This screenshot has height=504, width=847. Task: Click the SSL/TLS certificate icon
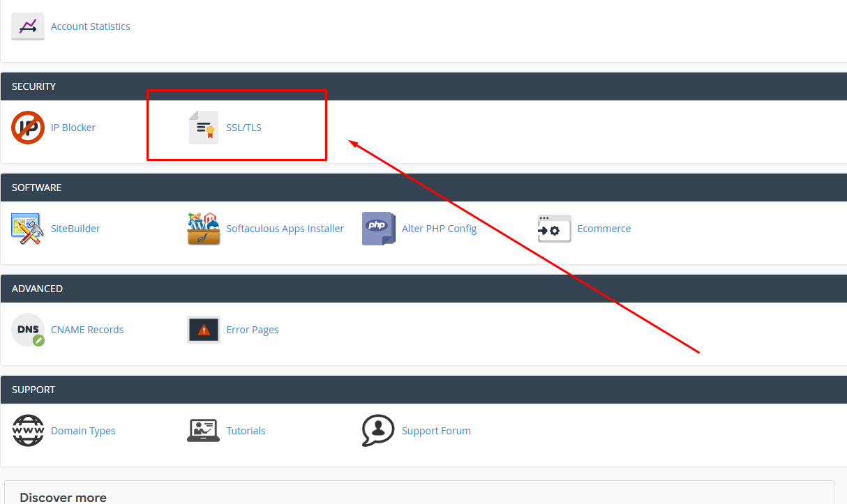(204, 128)
